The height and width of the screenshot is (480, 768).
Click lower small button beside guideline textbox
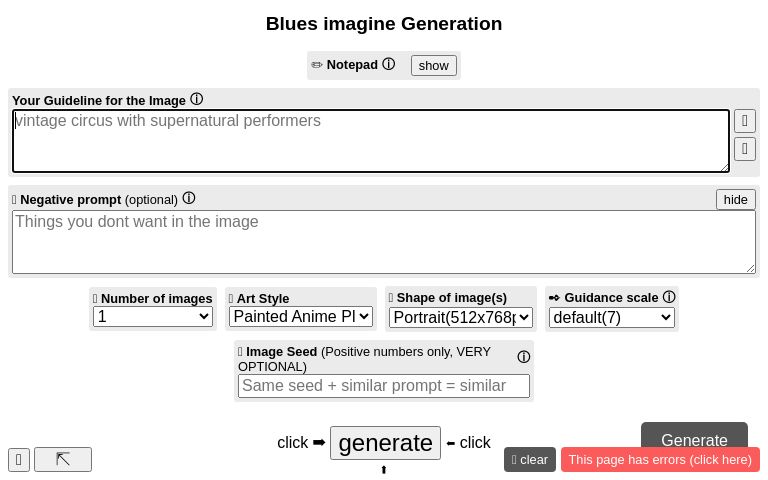click(744, 149)
